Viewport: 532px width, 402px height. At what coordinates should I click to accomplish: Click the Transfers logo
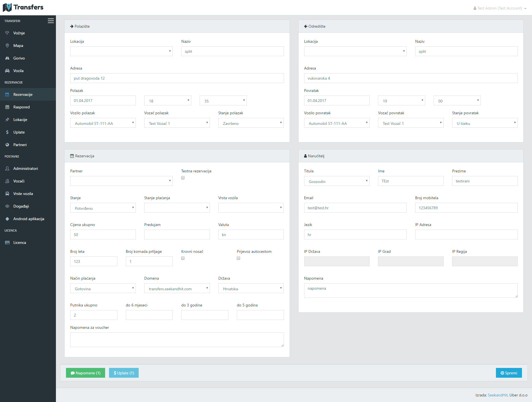coord(23,7)
